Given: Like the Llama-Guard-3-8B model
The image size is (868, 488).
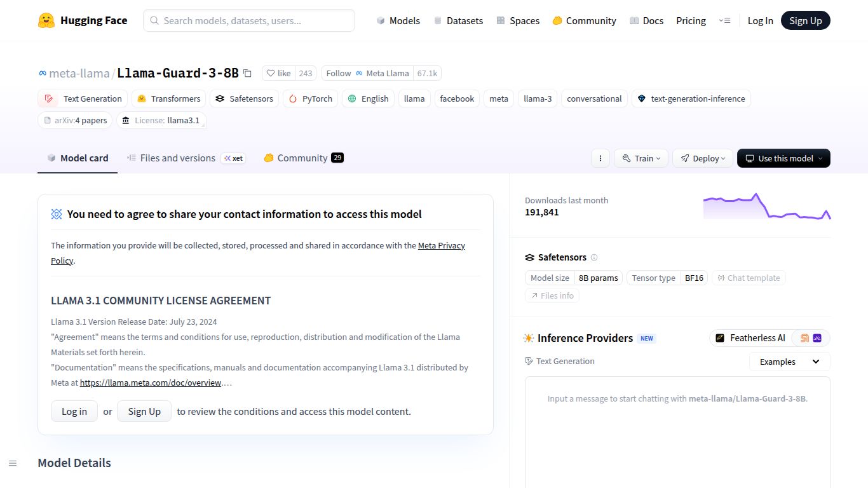Looking at the screenshot, I should pos(278,73).
